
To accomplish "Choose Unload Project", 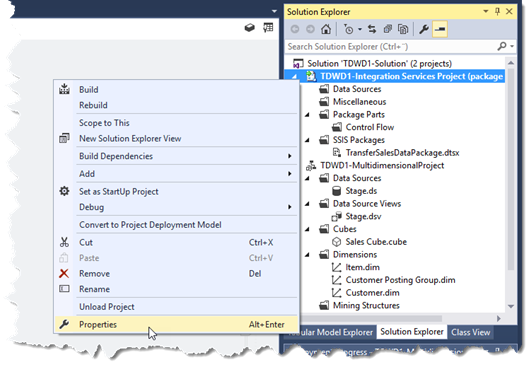I will pos(176,307).
